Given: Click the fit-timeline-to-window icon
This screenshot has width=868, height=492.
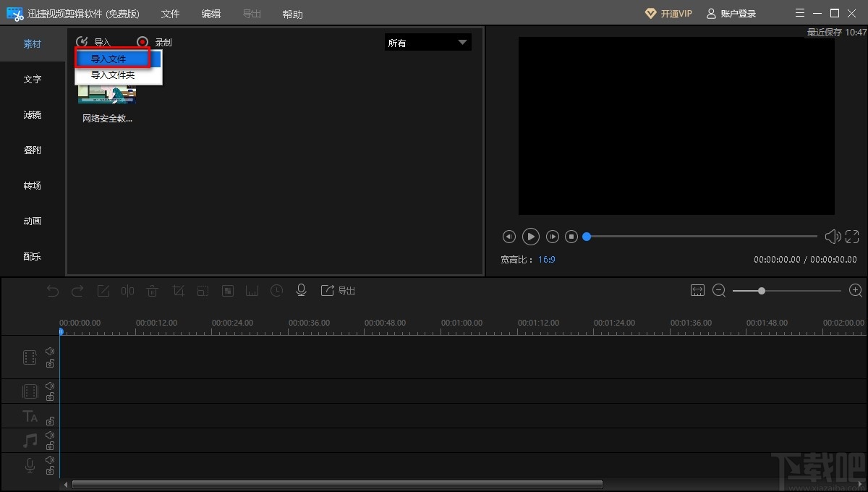Looking at the screenshot, I should tap(697, 290).
